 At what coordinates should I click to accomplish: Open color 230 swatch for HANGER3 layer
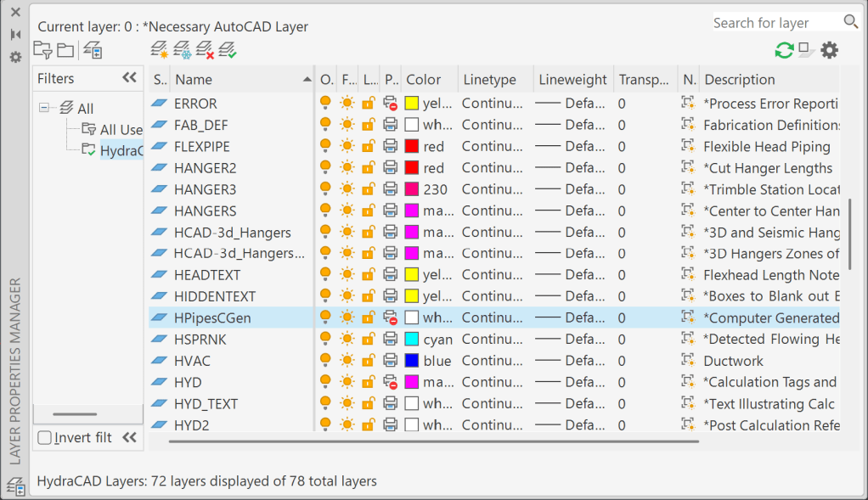point(411,189)
